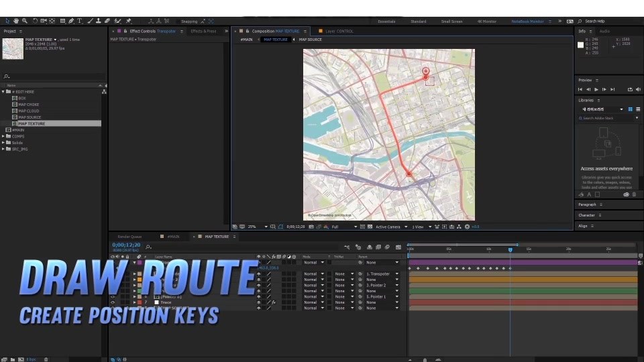Click the current time indicator in timeline
This screenshot has width=644, height=362.
pos(510,249)
